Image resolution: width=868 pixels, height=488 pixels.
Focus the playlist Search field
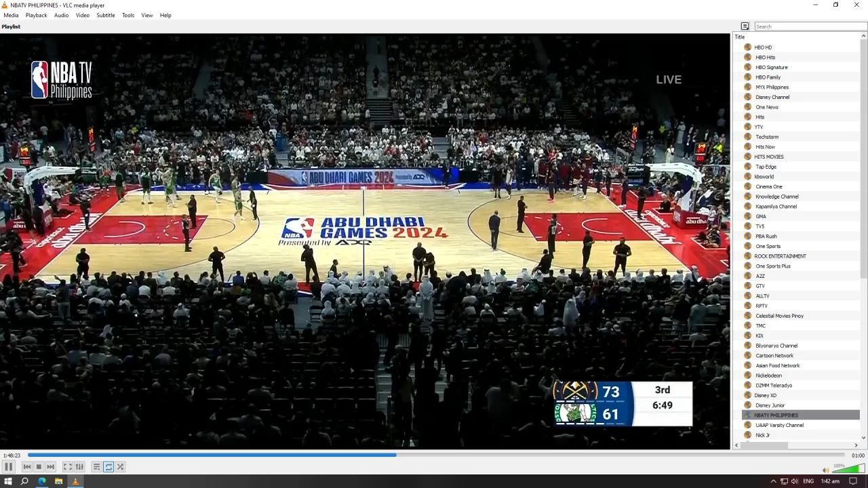click(810, 26)
